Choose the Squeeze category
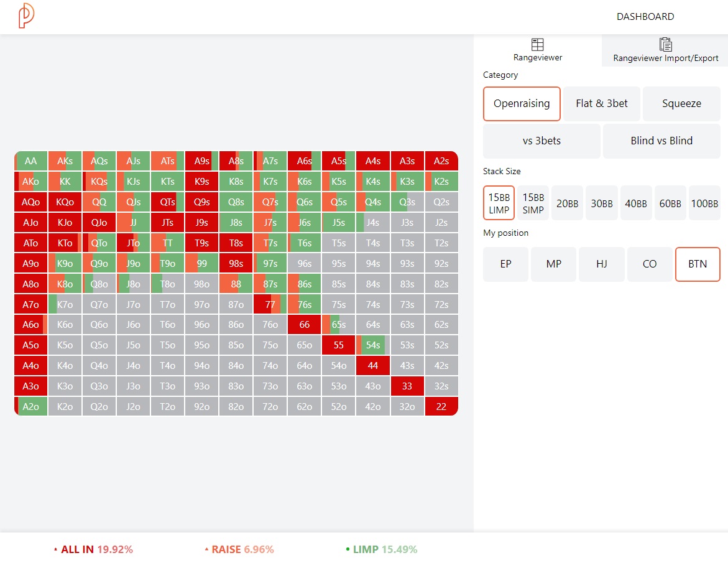The image size is (728, 563). pyautogui.click(x=681, y=104)
